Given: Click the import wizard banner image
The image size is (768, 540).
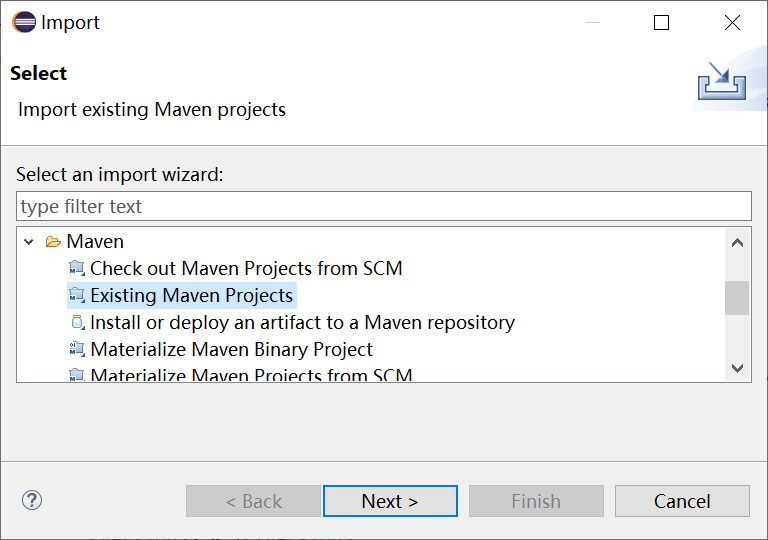Looking at the screenshot, I should 722,82.
